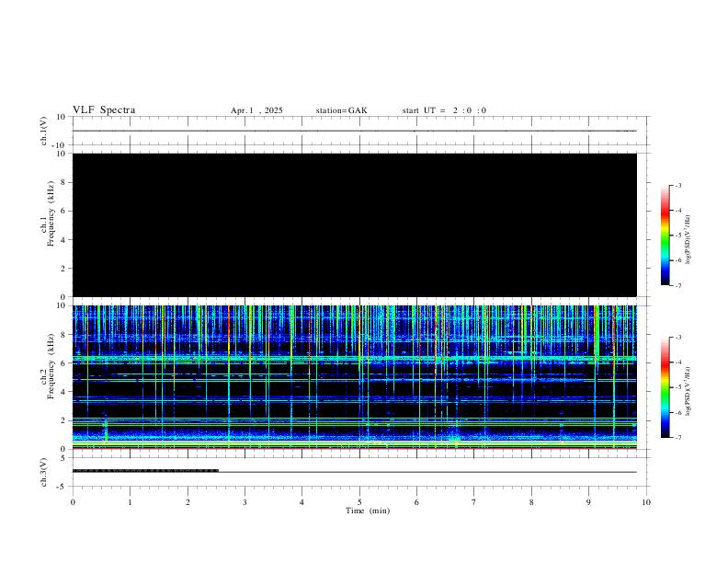728x563 pixels.
Task: Click the "station=GAK" header label
Action: [341, 110]
